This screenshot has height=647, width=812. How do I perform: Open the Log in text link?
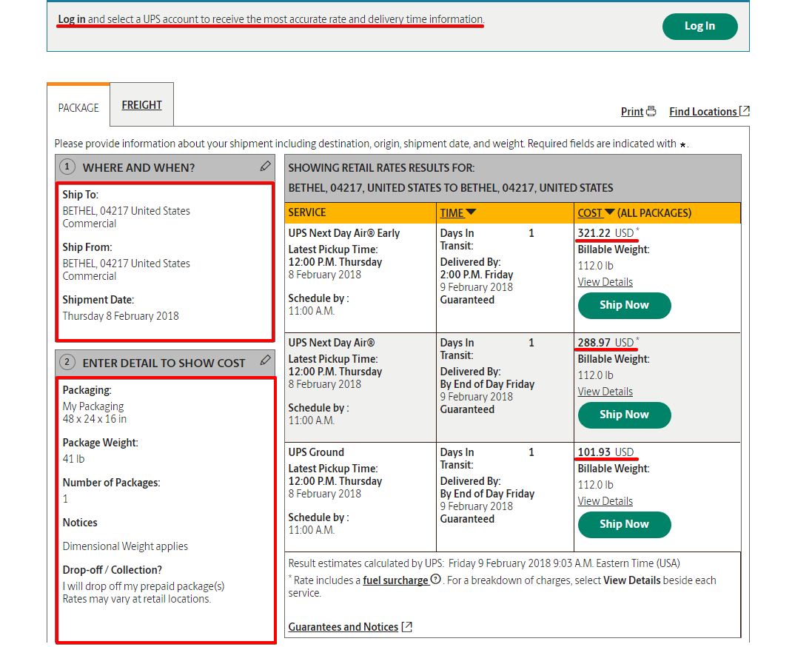pos(72,19)
